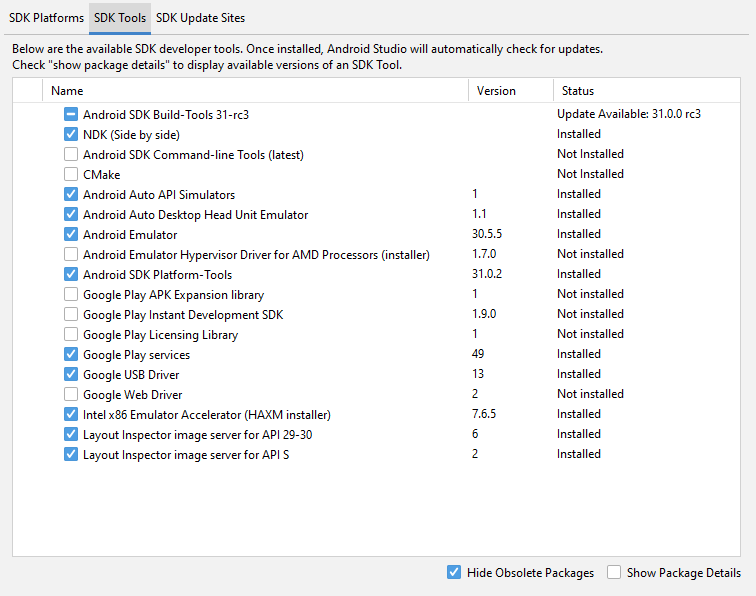Screen dimensions: 756x596
Task: Select the 'Android SDK Build-Tools 31-rc3' row text
Action: click(166, 115)
